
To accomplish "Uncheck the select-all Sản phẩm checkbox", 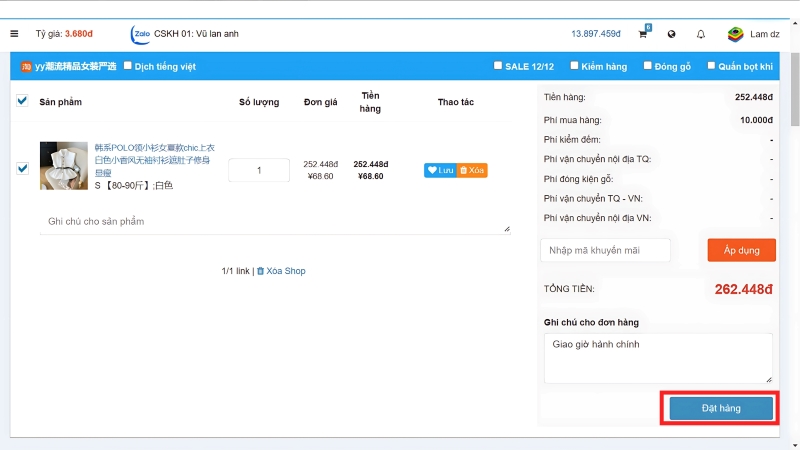I will [x=22, y=101].
